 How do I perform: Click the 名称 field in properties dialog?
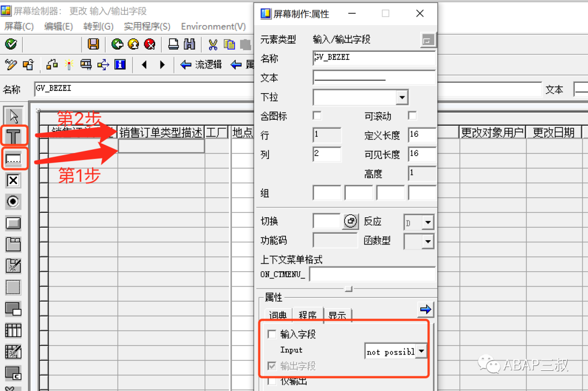point(374,58)
